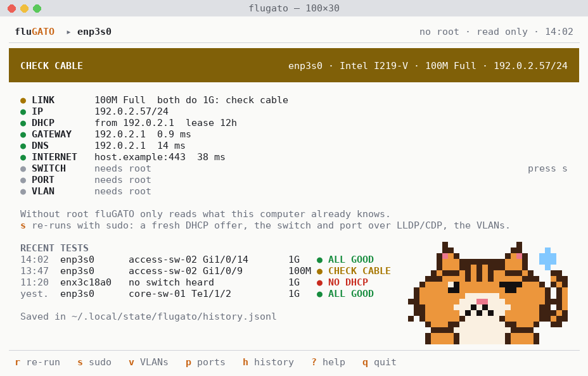Click 'needs root' in the PORT row

click(x=123, y=180)
